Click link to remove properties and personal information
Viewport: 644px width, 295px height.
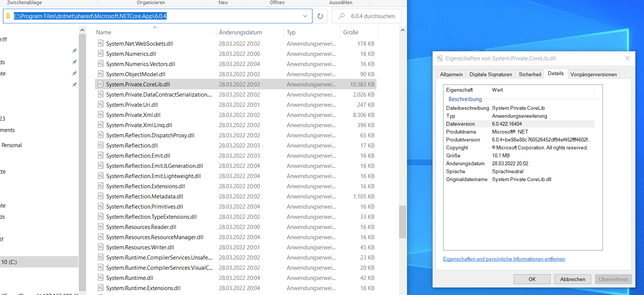pyautogui.click(x=504, y=259)
